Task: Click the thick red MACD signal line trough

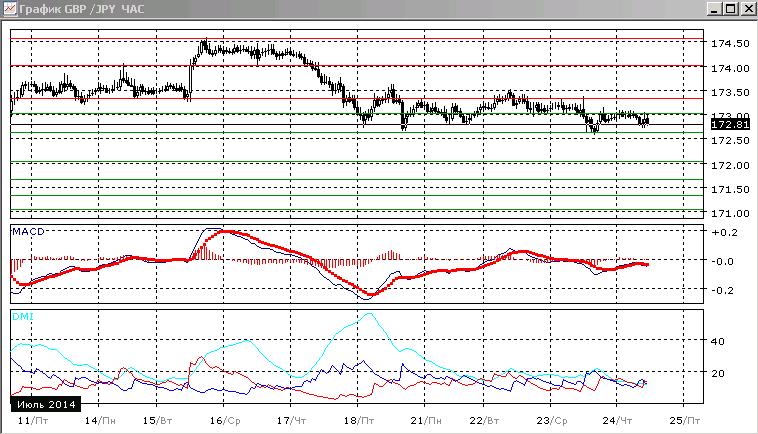Action: click(371, 294)
